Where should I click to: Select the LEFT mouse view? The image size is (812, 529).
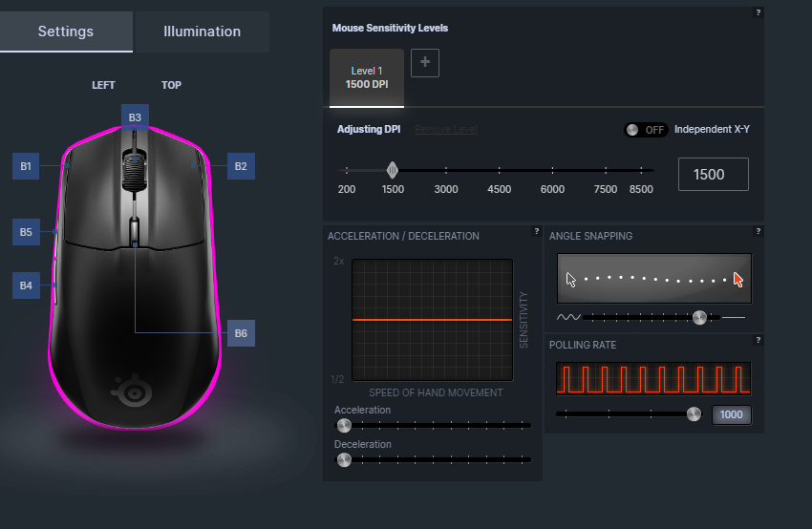(103, 85)
